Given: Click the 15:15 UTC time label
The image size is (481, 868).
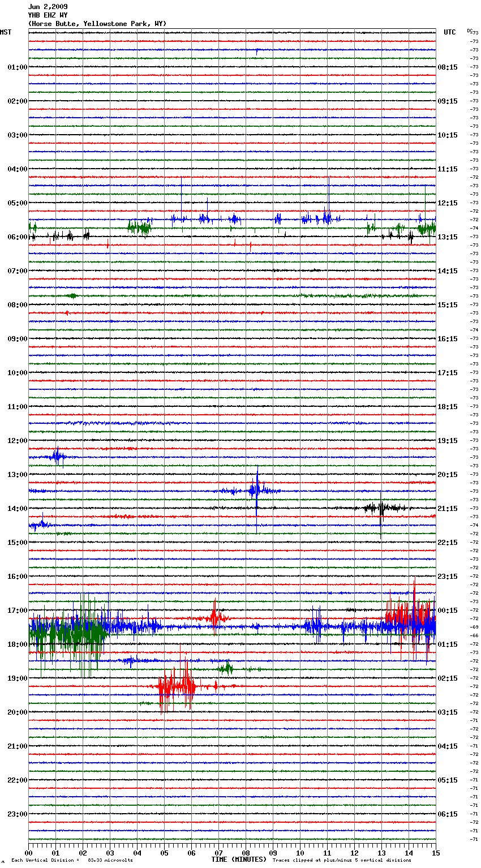Looking at the screenshot, I should (448, 305).
